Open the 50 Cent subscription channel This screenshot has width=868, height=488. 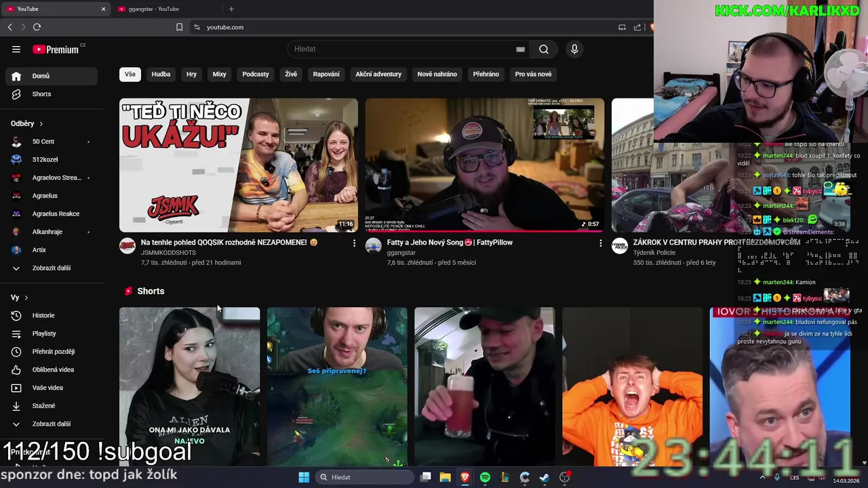[x=52, y=142]
